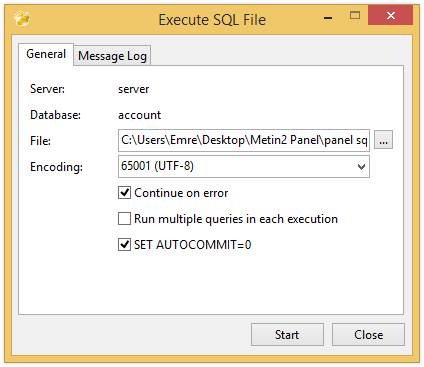
Task: Switch to the Message Log tab
Action: 112,56
